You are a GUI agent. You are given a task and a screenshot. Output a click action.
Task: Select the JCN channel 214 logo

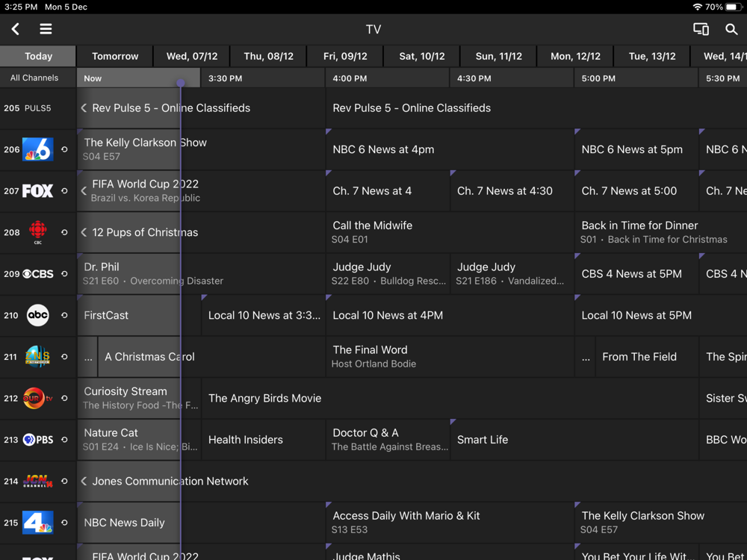pos(37,481)
